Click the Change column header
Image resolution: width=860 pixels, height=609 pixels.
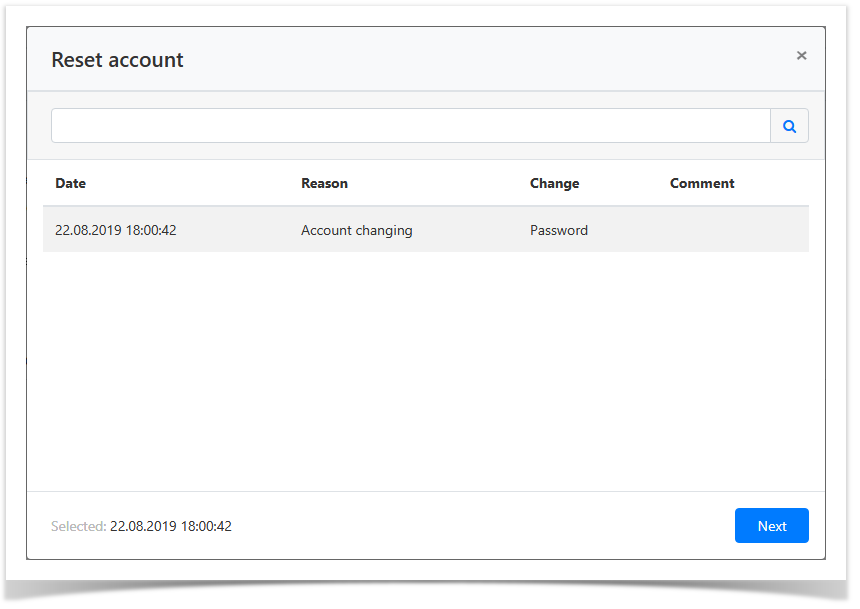tap(554, 183)
